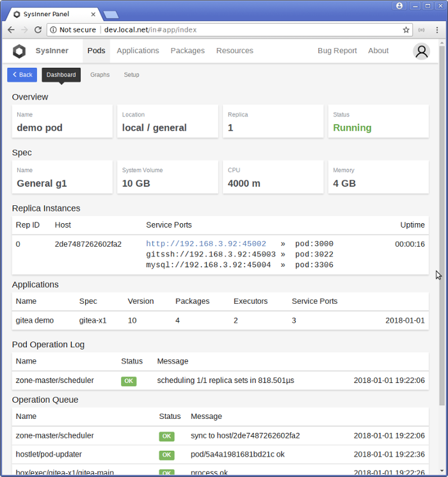Click OK badge in Pod Operation Log

(129, 381)
